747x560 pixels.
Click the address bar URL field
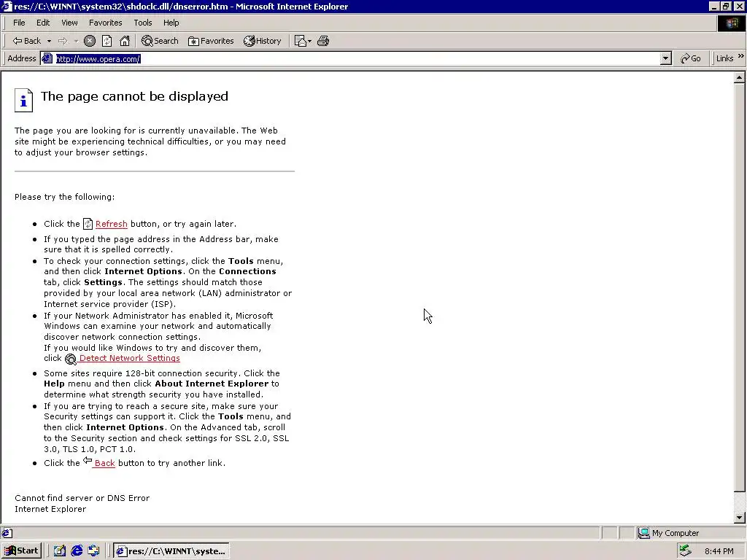pos(357,58)
